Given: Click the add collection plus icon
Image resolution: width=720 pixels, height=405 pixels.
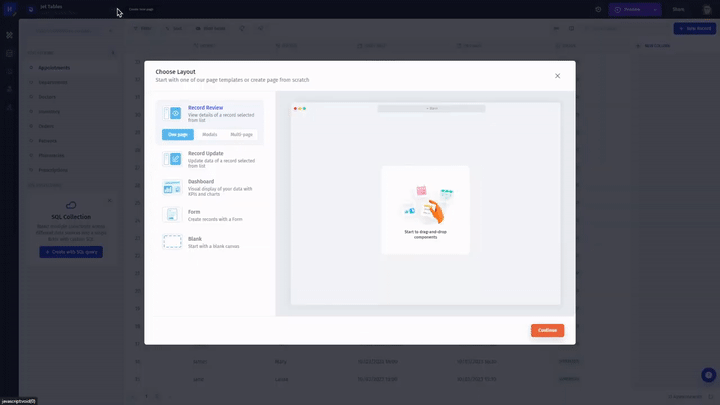Looking at the screenshot, I should 113,53.
